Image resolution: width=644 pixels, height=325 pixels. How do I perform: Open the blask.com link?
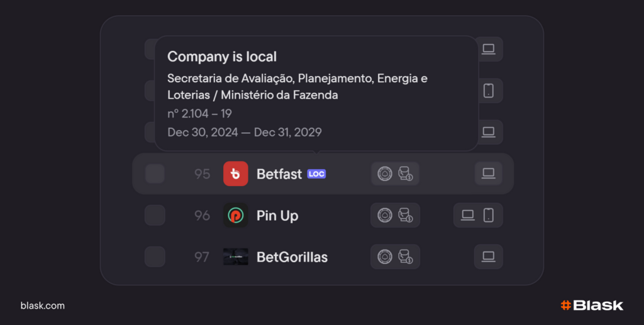pyautogui.click(x=43, y=306)
